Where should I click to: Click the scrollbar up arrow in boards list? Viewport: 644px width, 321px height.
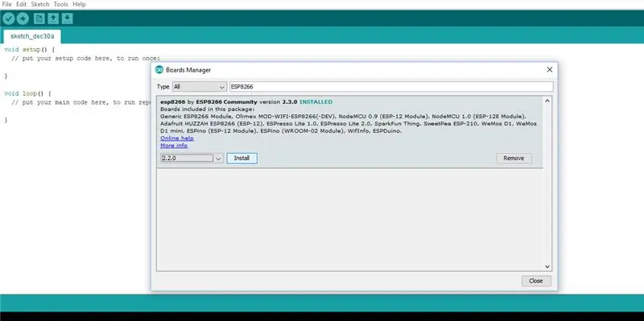pos(547,101)
